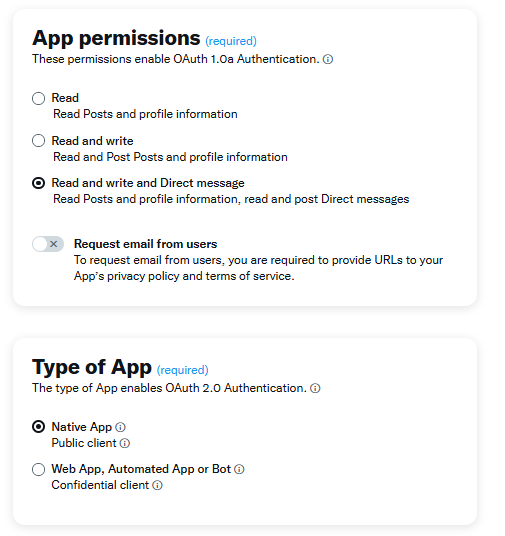
Task: Click the blue (required) text beside Type of App
Action: click(183, 370)
